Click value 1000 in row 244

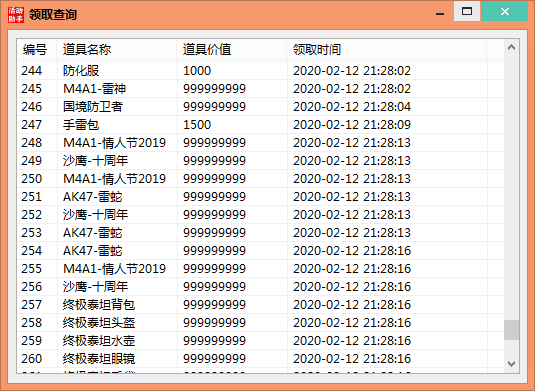[x=197, y=71]
